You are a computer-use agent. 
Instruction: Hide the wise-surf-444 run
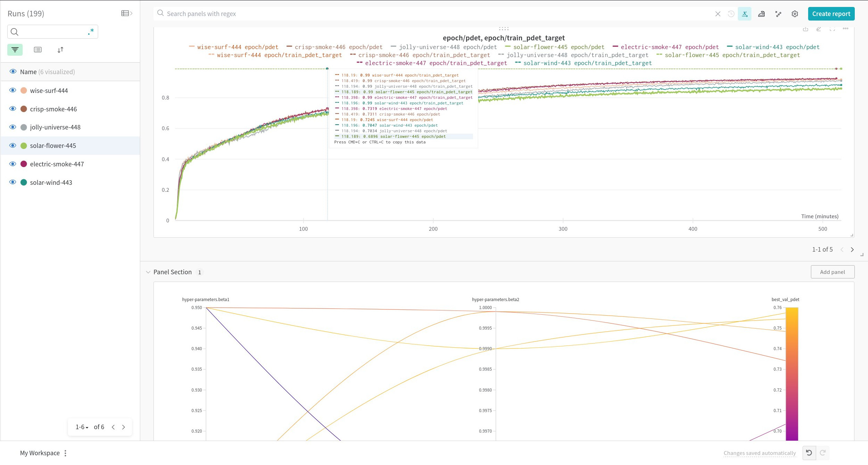click(13, 90)
